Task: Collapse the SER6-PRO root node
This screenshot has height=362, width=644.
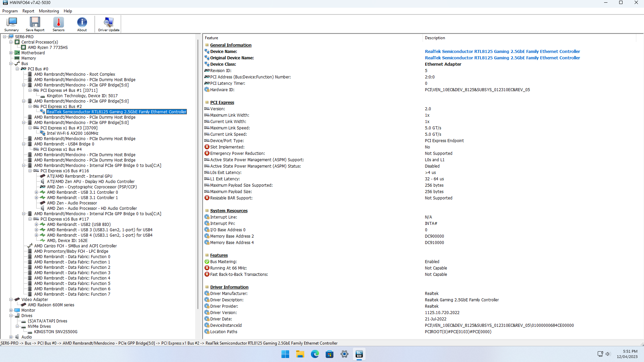Action: (x=4, y=37)
